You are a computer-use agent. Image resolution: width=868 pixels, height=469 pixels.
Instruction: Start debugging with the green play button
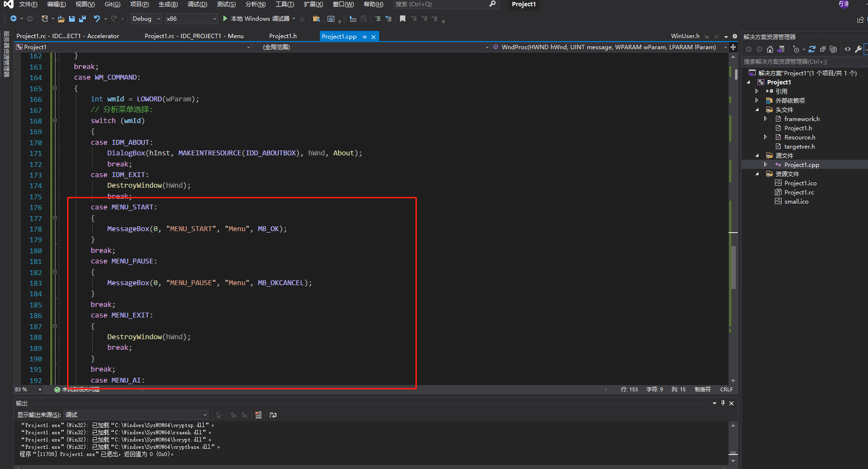pos(225,19)
